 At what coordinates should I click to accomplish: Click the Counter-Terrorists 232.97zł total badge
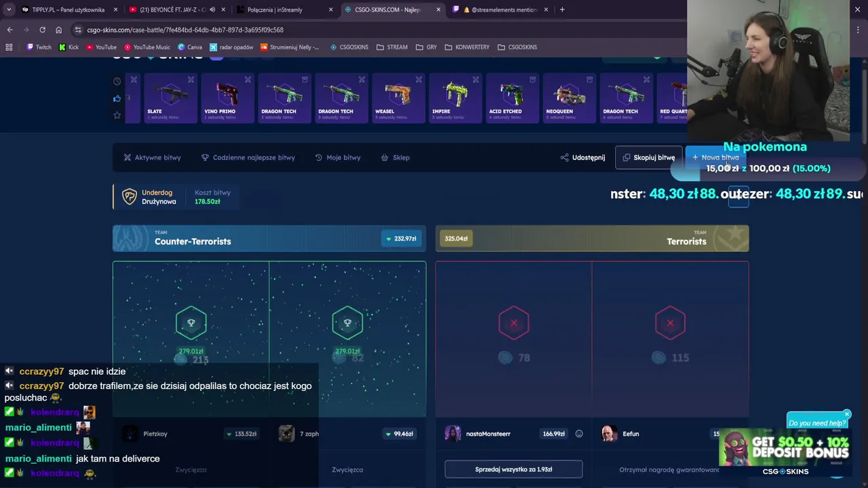click(x=401, y=239)
